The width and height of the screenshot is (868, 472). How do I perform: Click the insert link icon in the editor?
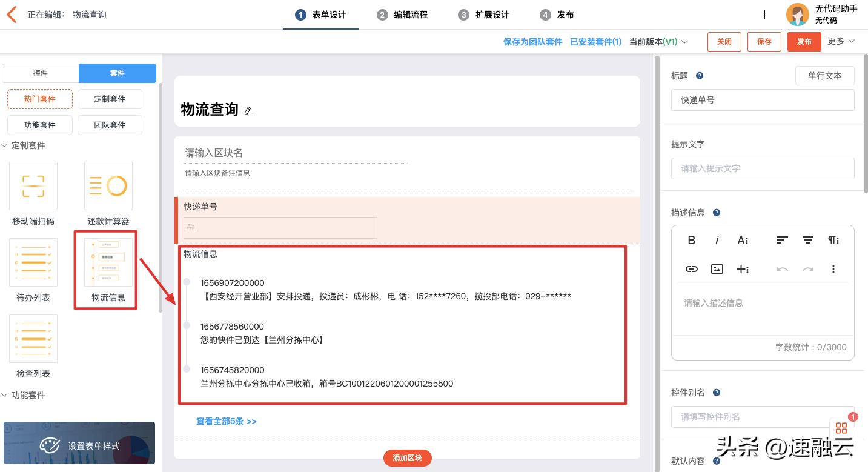[691, 269]
